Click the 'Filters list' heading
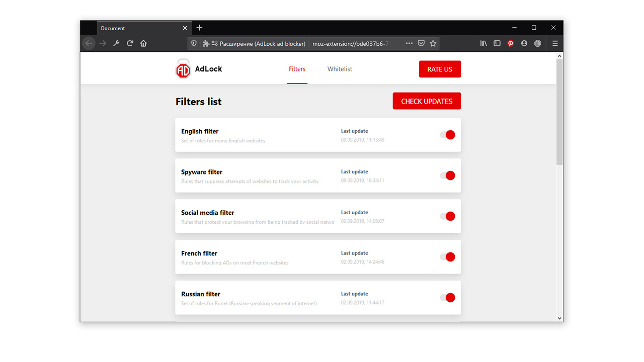Image resolution: width=644 pixels, height=362 pixels. (198, 102)
